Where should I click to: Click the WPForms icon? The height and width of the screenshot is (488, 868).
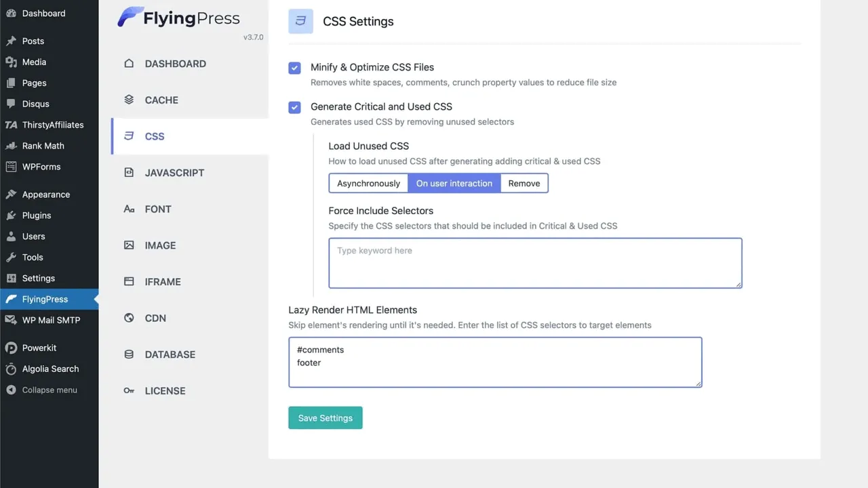pyautogui.click(x=11, y=167)
